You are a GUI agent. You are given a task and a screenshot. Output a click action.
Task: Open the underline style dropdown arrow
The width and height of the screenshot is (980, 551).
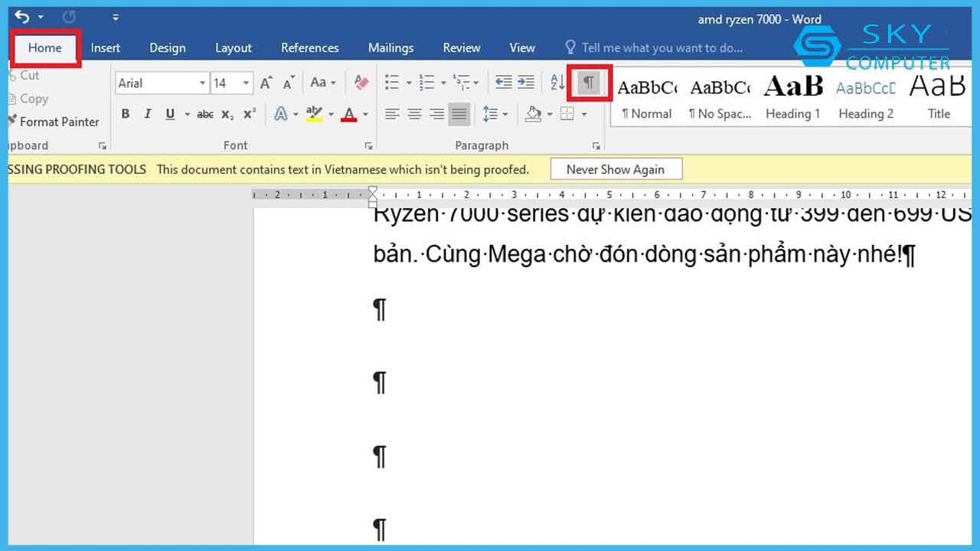(187, 115)
